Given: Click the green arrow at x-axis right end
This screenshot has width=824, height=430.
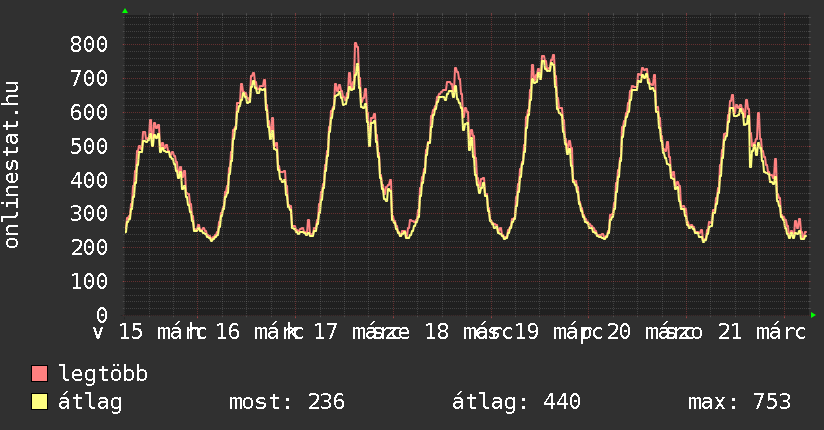Looking at the screenshot, I should [813, 315].
